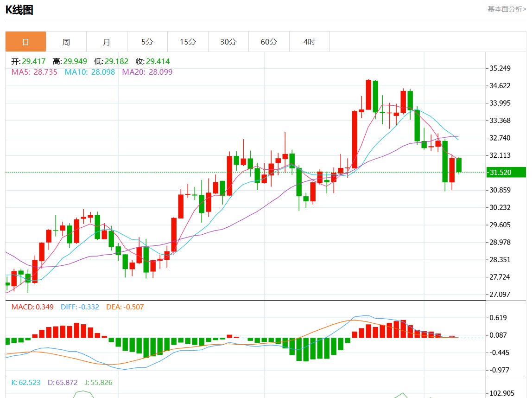Click the MA5: 28.735 legend value
This screenshot has width=532, height=398.
[x=34, y=72]
